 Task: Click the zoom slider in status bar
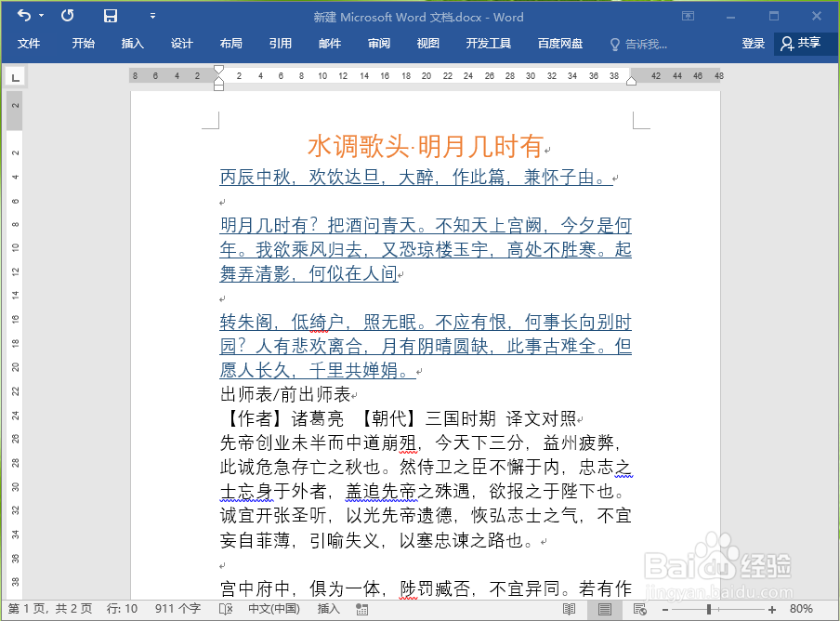[x=709, y=609]
